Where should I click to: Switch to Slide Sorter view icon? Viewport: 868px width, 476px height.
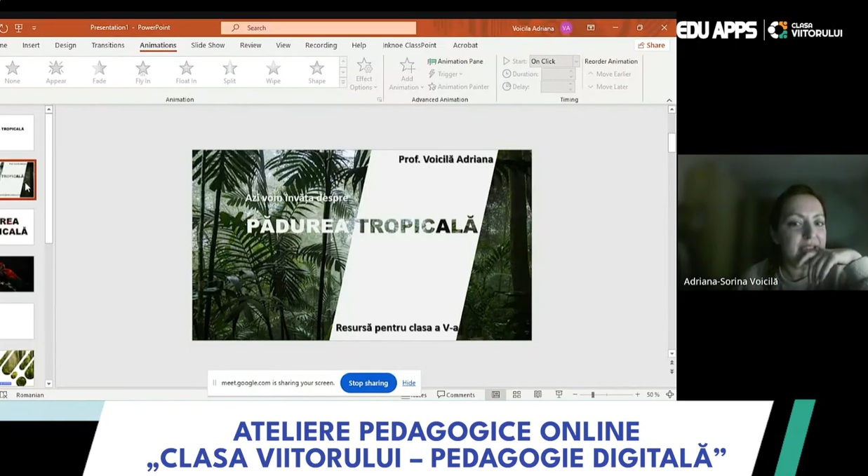coord(516,395)
